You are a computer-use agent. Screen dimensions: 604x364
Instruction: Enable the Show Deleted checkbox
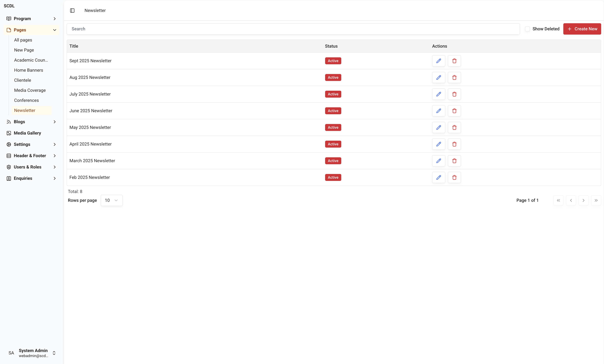527,29
